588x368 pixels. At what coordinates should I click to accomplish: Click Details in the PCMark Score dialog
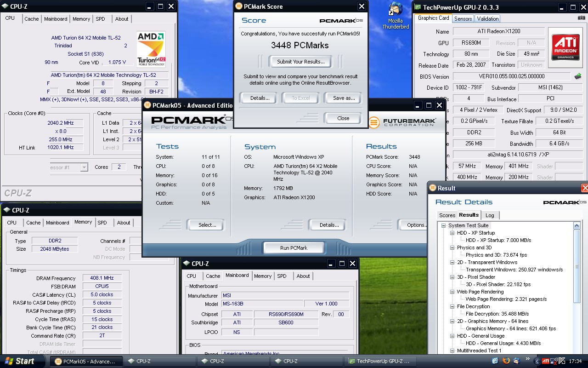[x=260, y=98]
